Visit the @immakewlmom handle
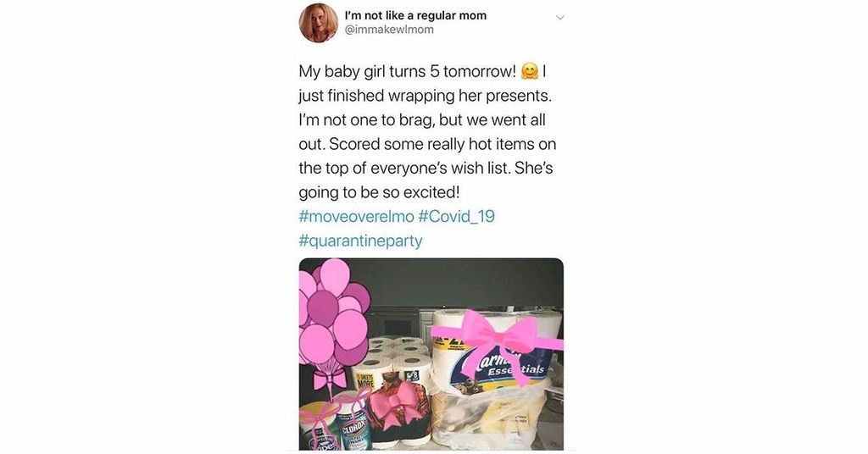Screen dimensions: 868x454 coord(389,30)
